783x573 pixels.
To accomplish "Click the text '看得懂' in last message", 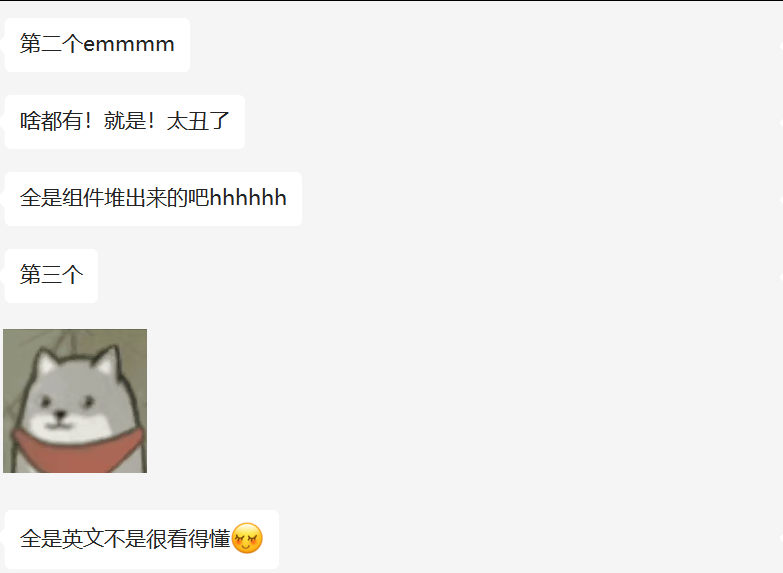I will click(x=199, y=539).
